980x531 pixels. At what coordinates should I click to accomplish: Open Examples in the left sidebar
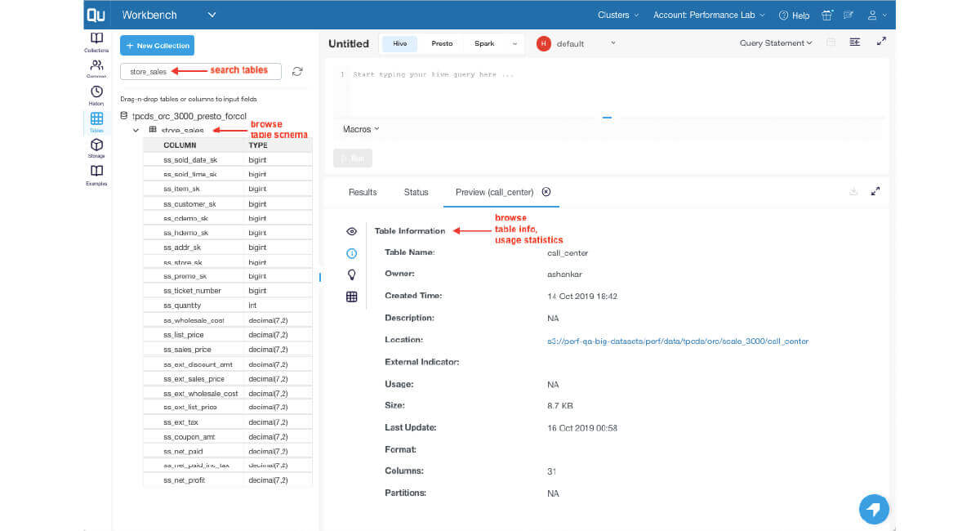coord(96,176)
